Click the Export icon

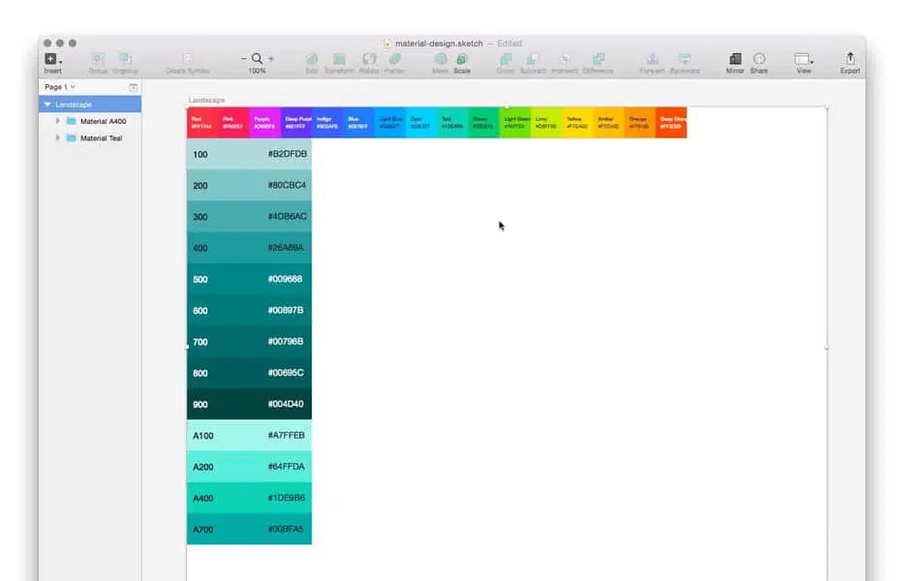coord(849,58)
